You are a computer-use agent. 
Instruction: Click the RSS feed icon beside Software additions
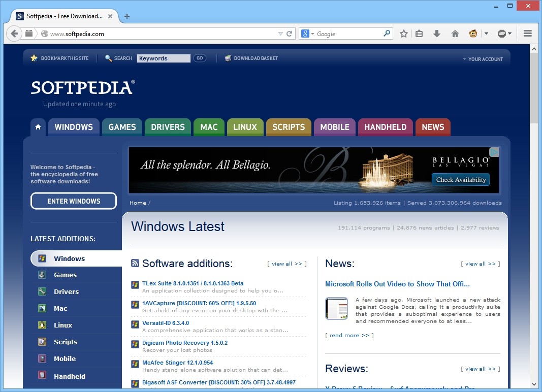(x=135, y=263)
